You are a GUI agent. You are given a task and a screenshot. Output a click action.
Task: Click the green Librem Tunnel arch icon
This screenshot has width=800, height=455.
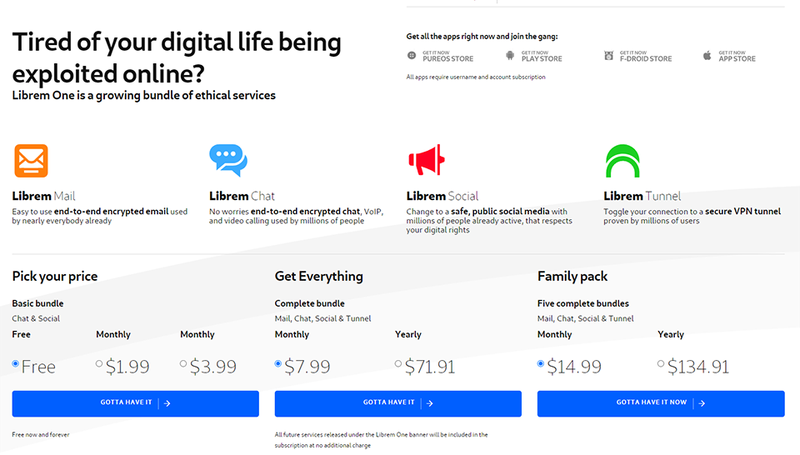coord(622,161)
